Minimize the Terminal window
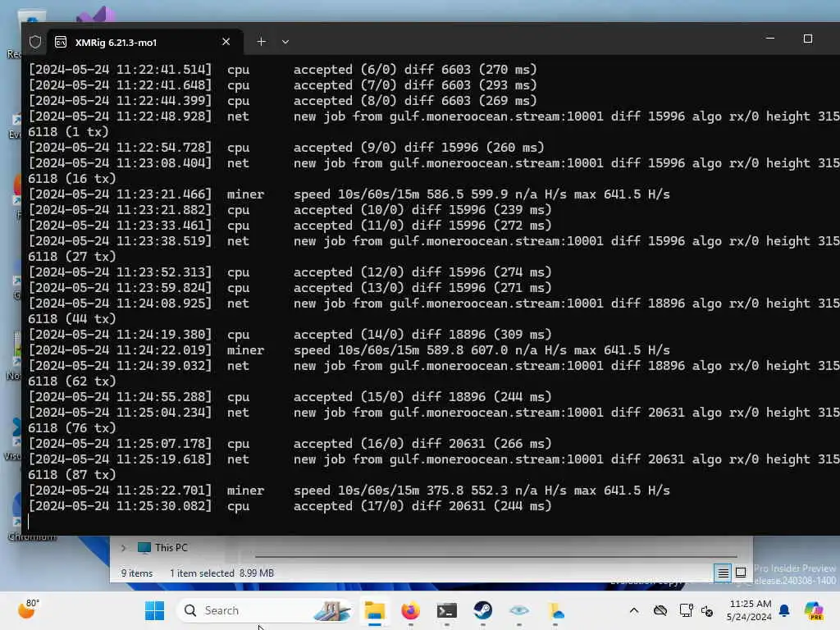840x630 pixels. click(x=769, y=39)
